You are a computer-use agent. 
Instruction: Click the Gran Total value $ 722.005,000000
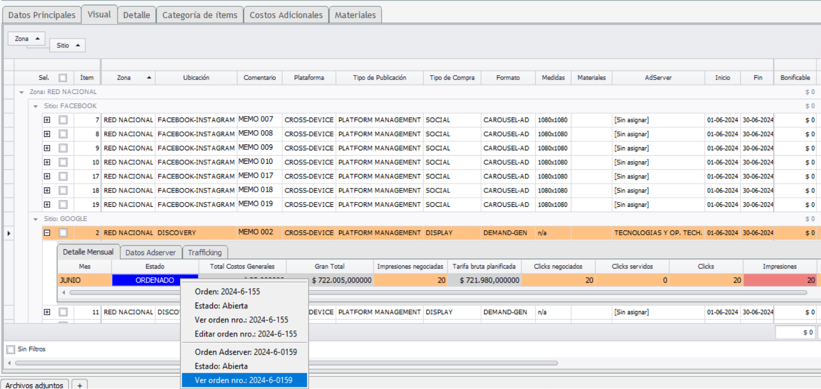pos(341,280)
